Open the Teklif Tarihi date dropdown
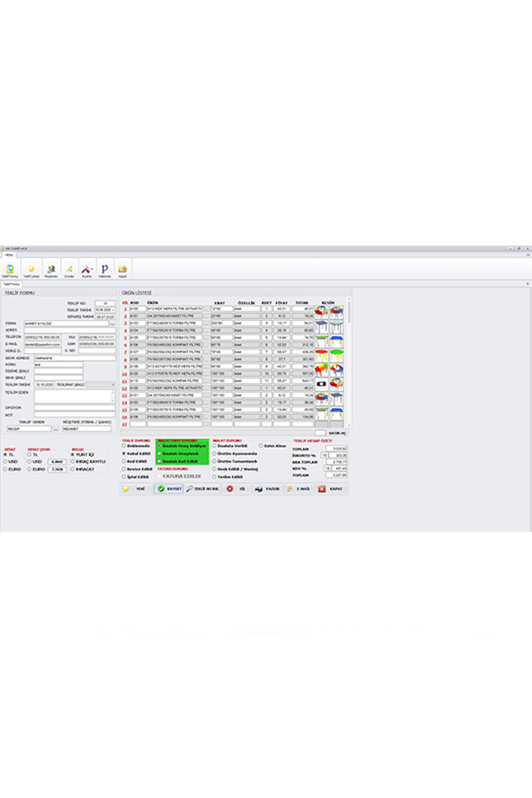The height and width of the screenshot is (798, 532). [113, 310]
